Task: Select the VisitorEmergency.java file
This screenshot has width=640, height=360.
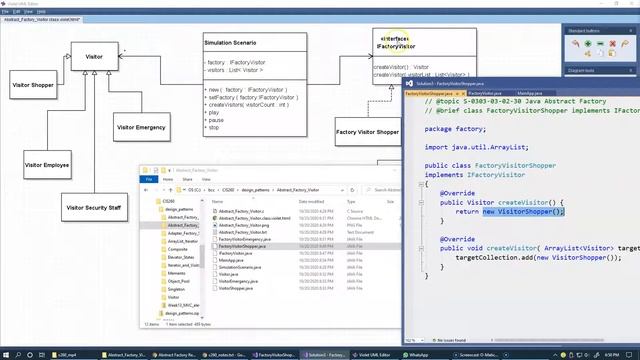Action: (x=238, y=281)
